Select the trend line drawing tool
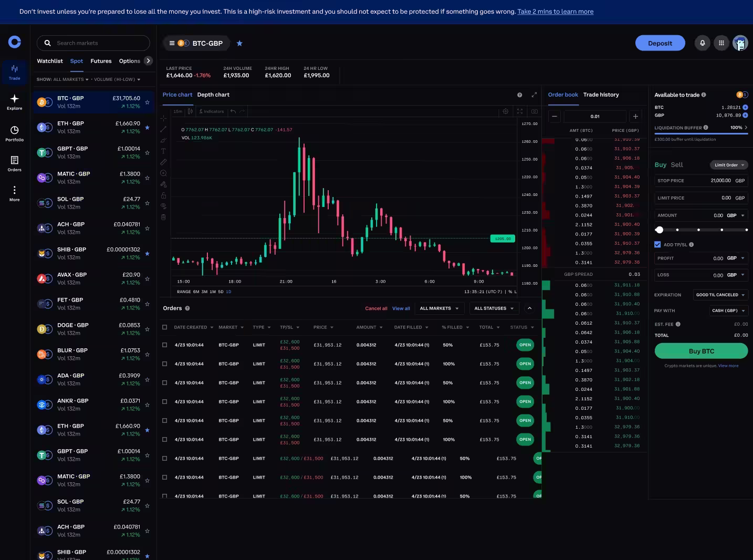 (x=163, y=129)
